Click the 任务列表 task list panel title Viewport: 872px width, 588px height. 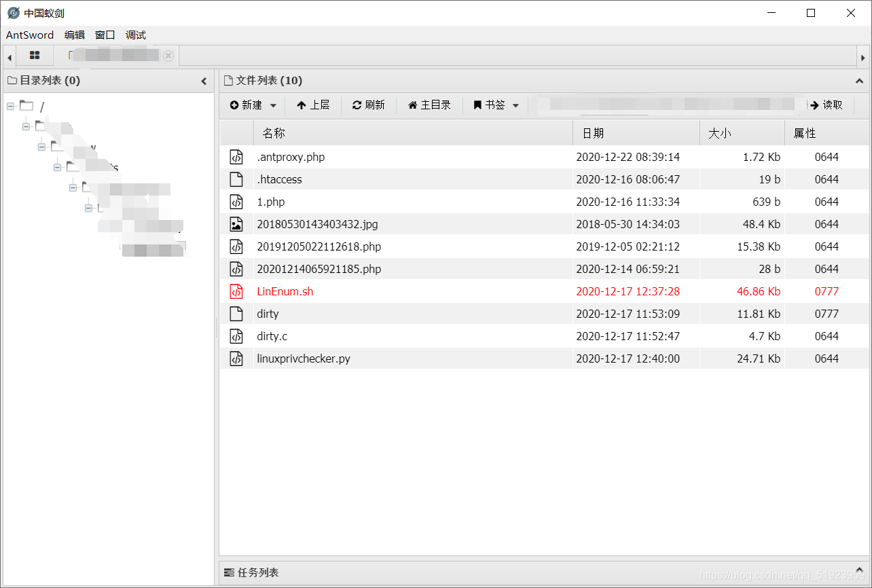(x=258, y=572)
